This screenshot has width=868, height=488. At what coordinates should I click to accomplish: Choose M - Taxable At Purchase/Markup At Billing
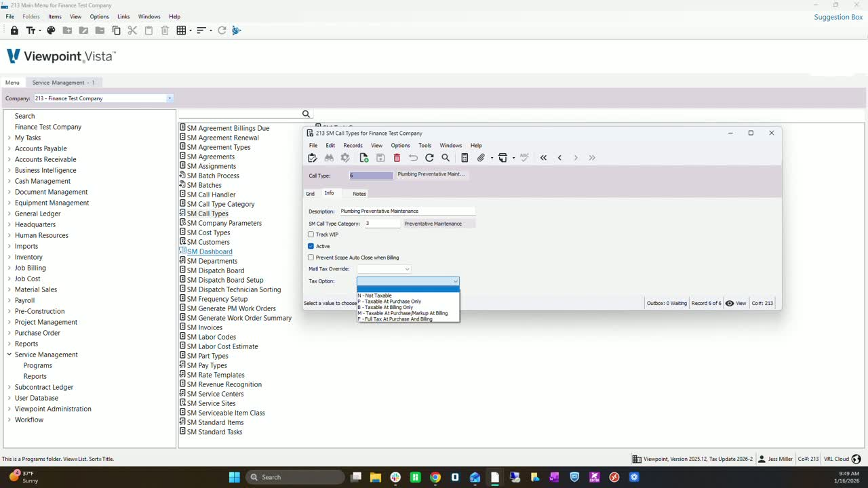click(x=408, y=313)
